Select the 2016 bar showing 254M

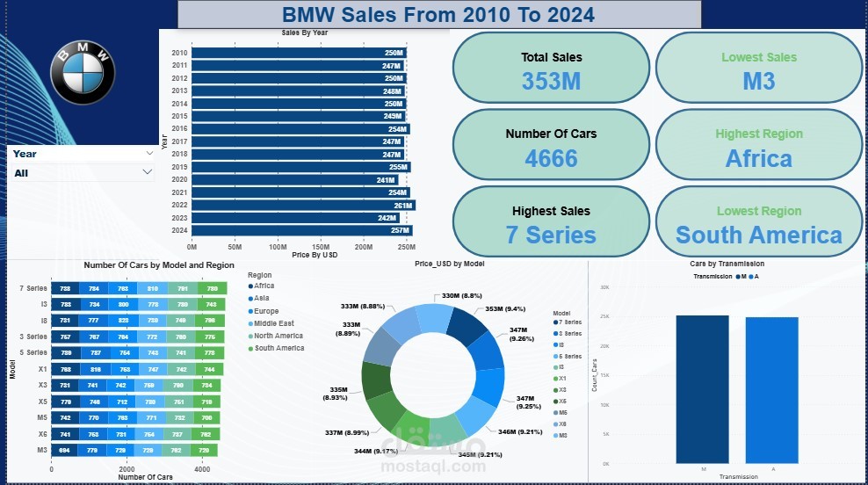[x=300, y=129]
